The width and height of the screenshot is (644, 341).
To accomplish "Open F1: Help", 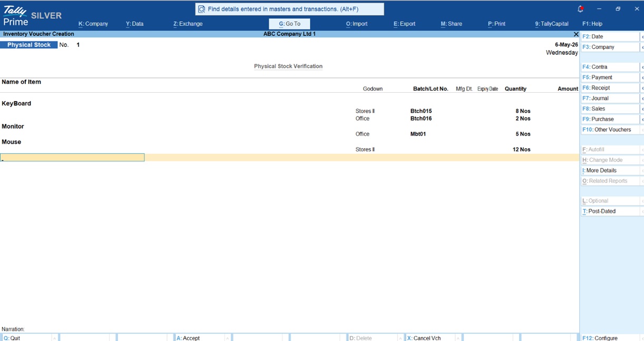I will click(592, 24).
